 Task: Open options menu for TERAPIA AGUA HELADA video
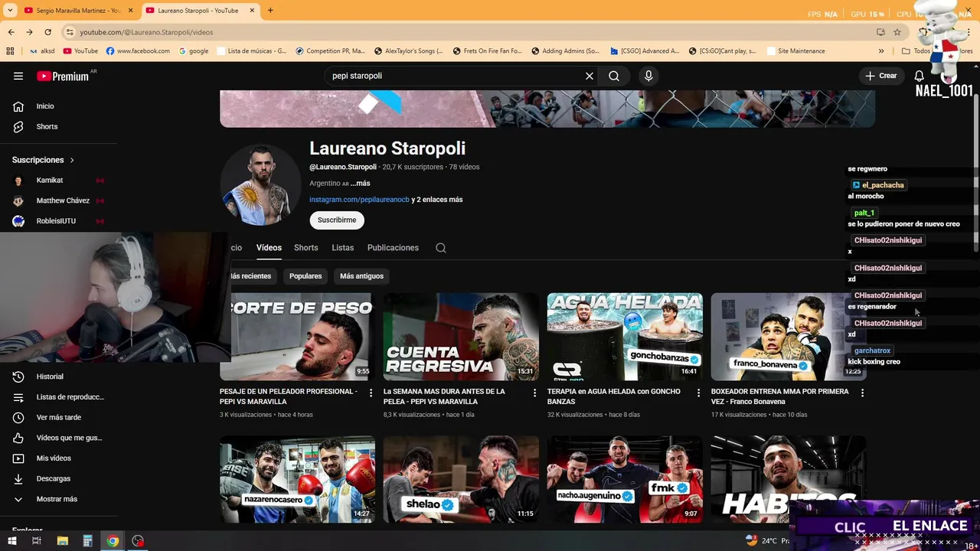point(698,393)
